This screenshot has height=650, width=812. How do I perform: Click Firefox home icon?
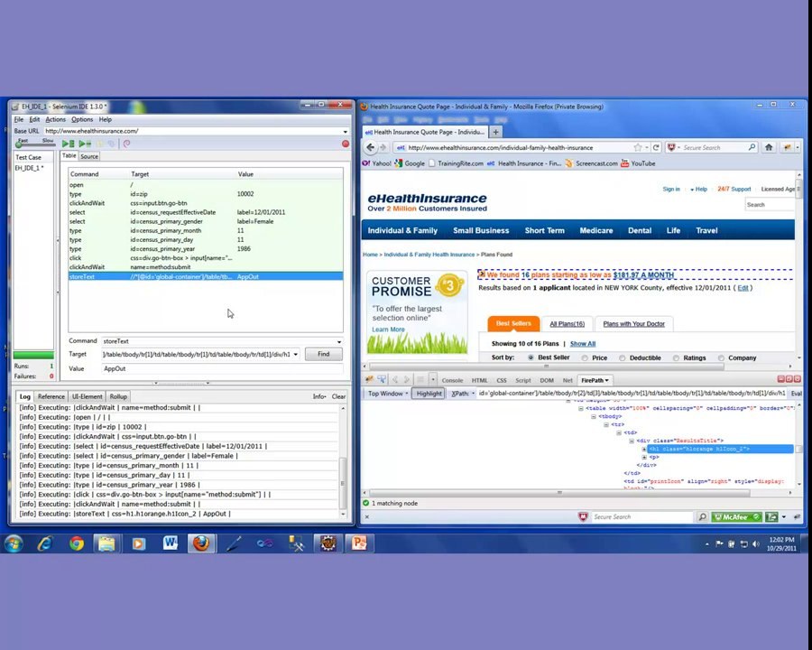[769, 147]
